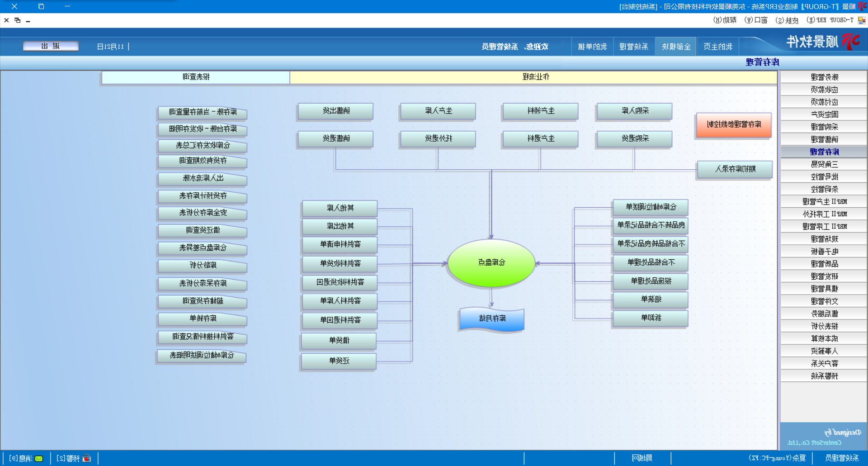Open the 采购入库 workflow button
This screenshot has height=466, width=868.
click(x=634, y=111)
